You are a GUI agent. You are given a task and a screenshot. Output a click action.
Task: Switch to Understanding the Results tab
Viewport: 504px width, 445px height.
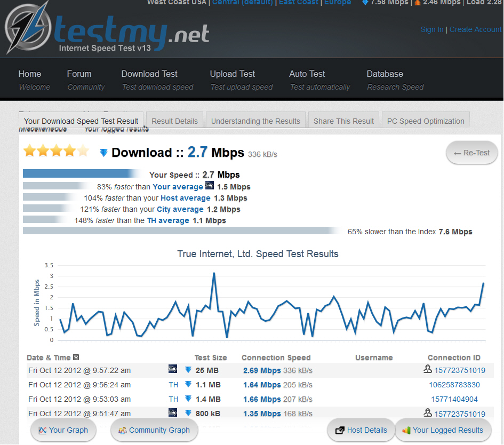[x=255, y=121]
